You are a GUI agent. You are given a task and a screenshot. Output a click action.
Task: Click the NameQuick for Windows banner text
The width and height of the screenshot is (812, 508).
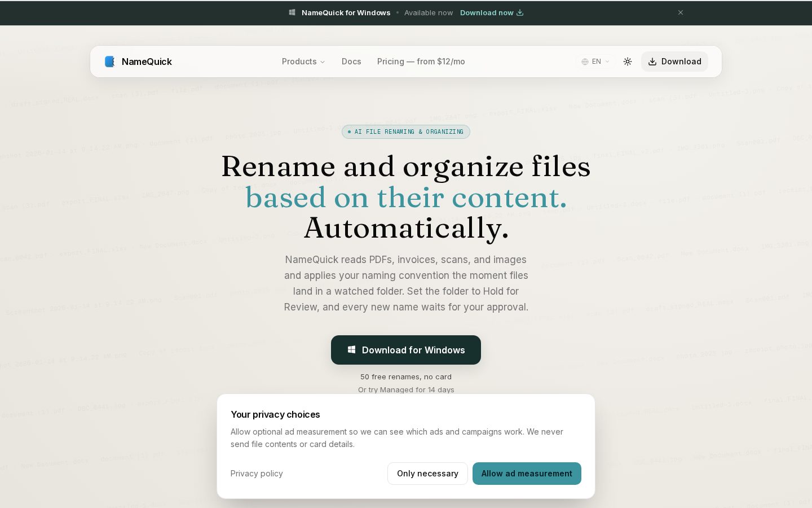pyautogui.click(x=346, y=12)
